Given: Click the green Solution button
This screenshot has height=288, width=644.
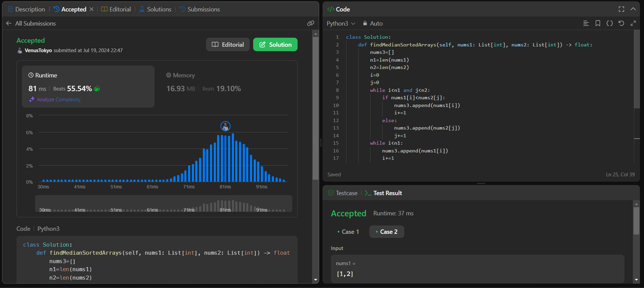Looking at the screenshot, I should [275, 45].
